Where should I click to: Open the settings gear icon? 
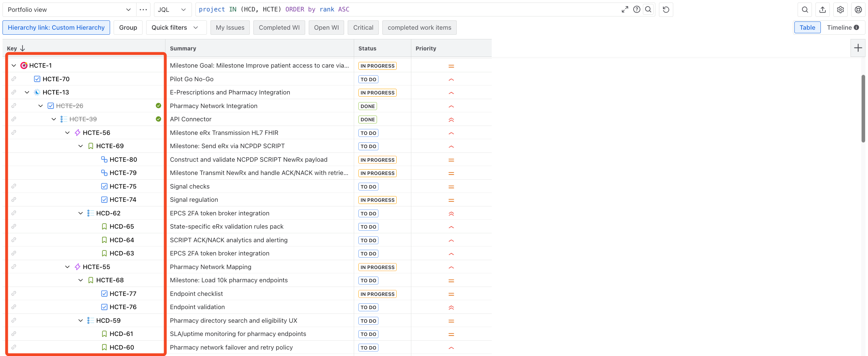point(840,10)
